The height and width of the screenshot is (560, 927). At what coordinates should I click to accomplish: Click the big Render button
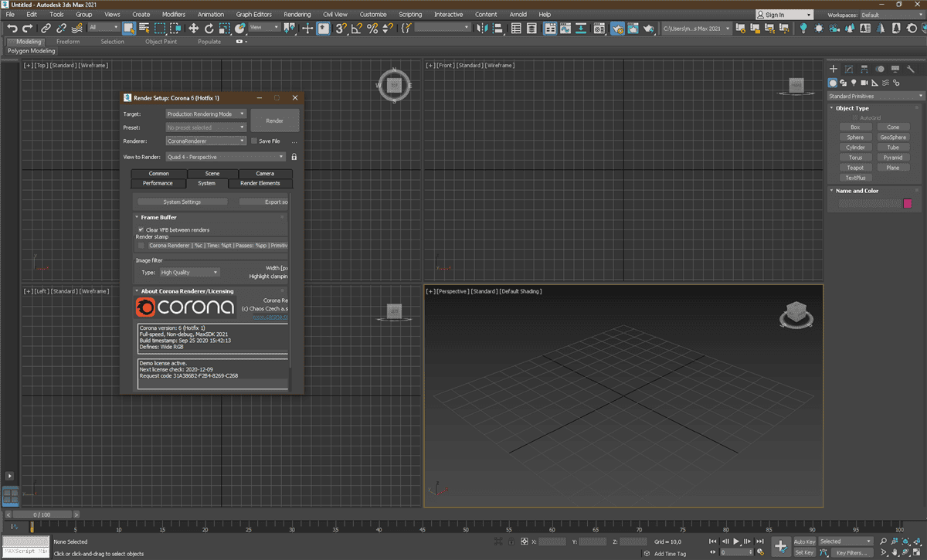point(275,120)
